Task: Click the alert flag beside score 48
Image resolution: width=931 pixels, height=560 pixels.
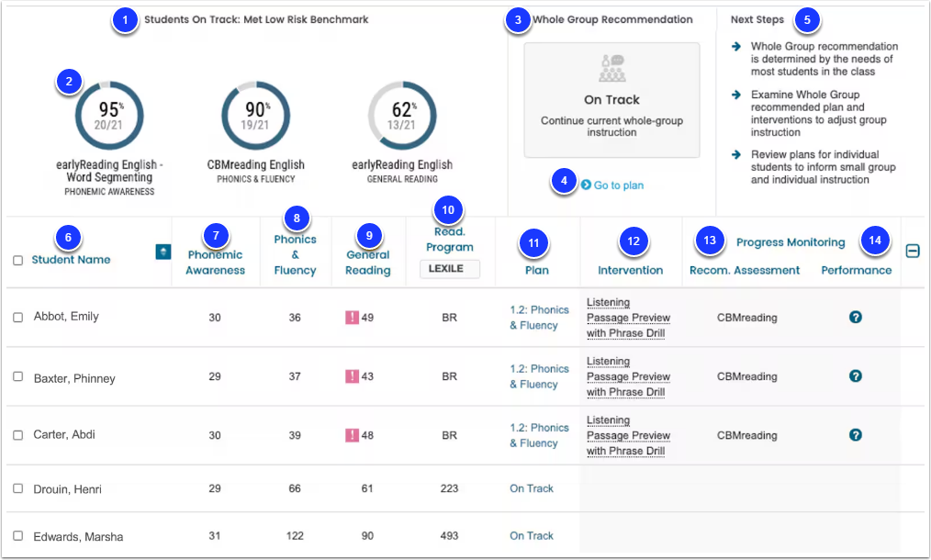Action: coord(352,435)
